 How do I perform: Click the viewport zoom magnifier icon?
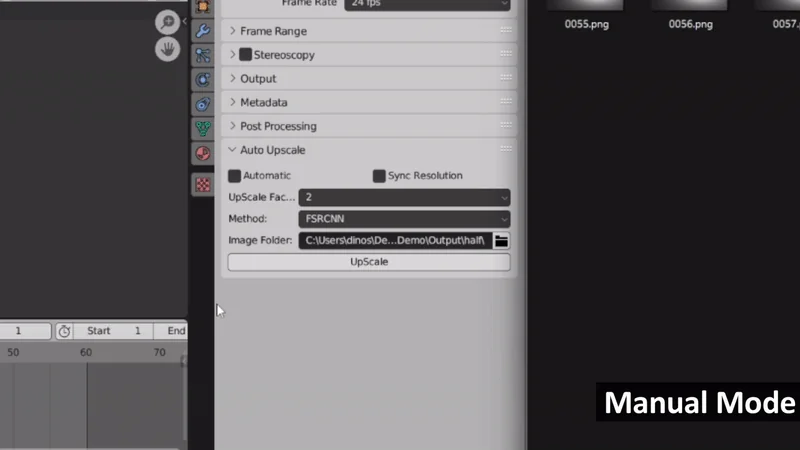pos(167,22)
